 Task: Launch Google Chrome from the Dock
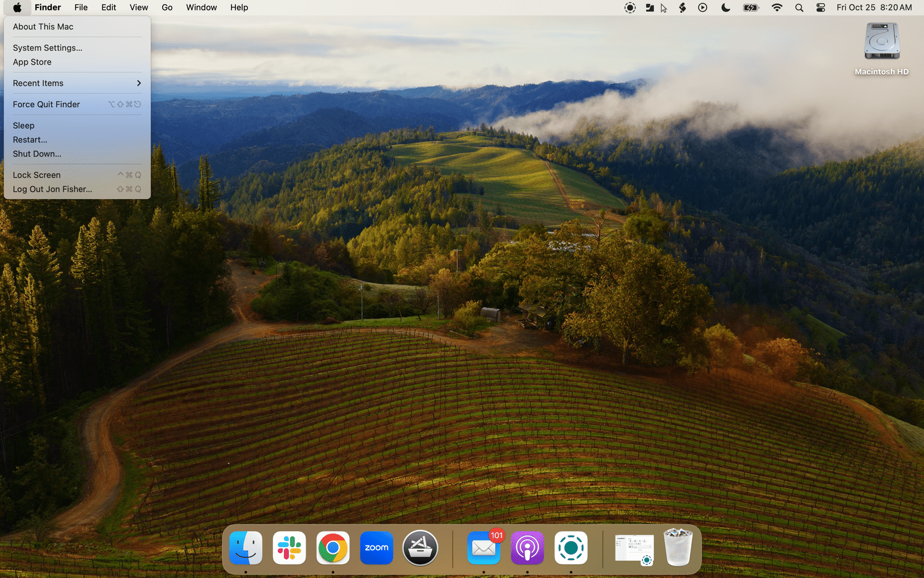tap(333, 548)
